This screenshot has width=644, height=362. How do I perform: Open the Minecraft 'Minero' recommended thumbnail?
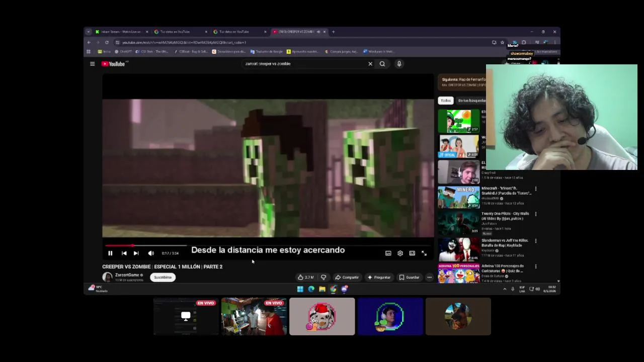[458, 197]
